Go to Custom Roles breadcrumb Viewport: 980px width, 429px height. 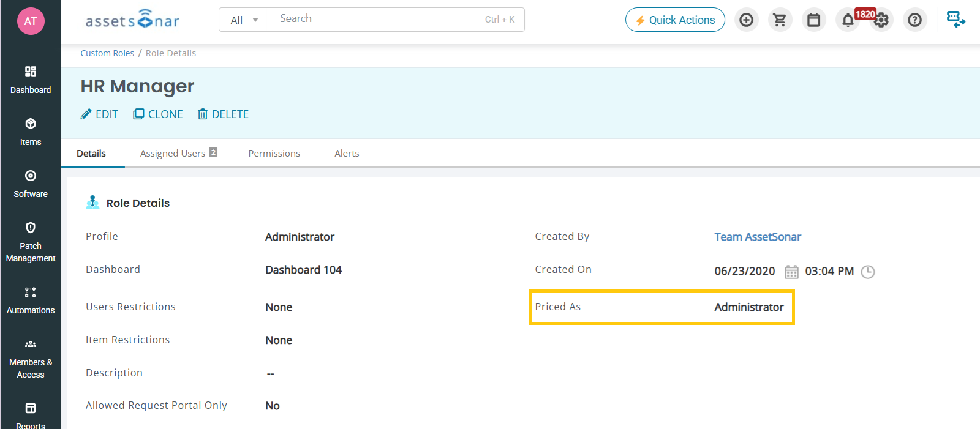pyautogui.click(x=107, y=53)
